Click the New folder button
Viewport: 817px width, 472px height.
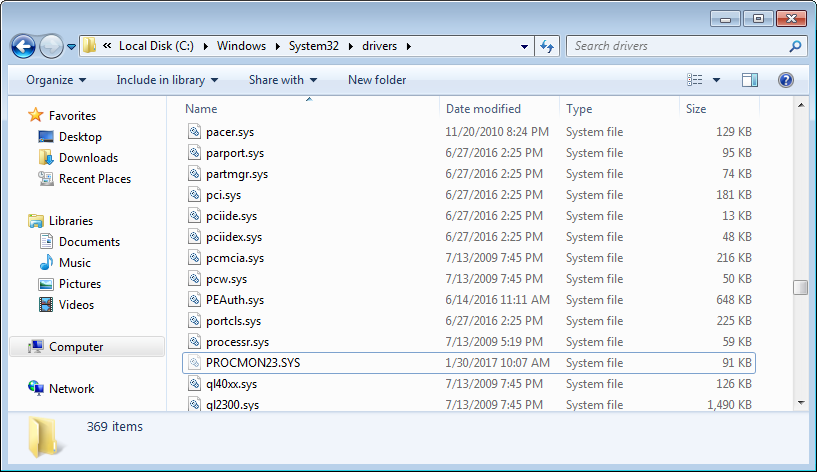pos(377,80)
